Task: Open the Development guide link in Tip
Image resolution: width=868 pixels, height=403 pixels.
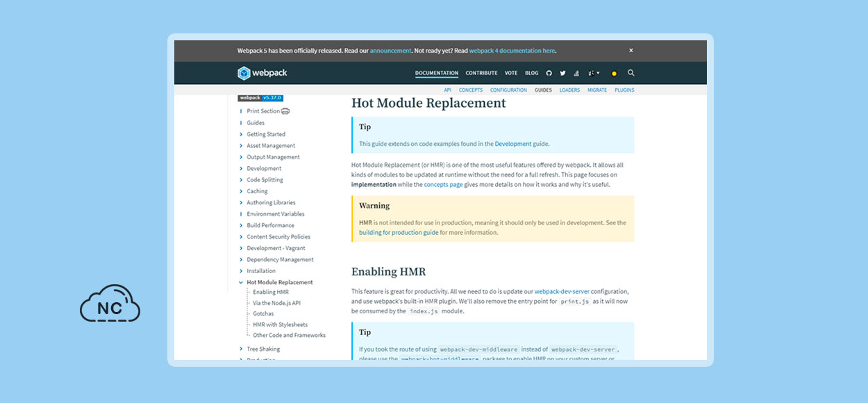Action: (513, 144)
